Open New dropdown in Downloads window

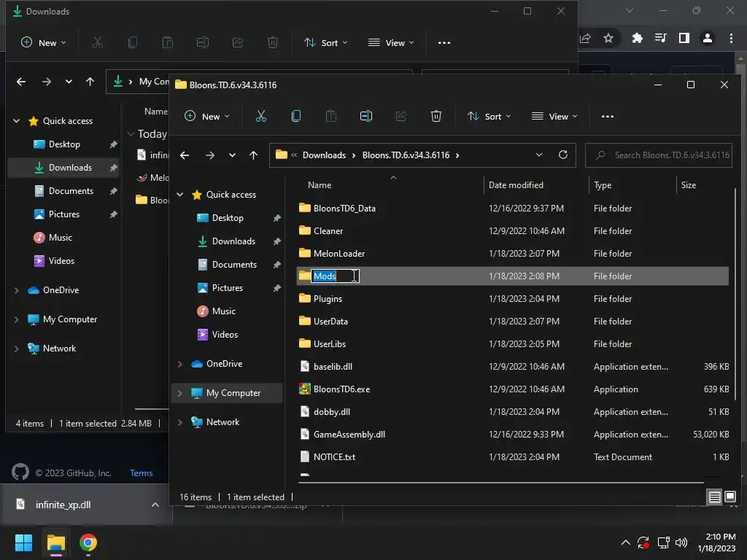coord(43,43)
